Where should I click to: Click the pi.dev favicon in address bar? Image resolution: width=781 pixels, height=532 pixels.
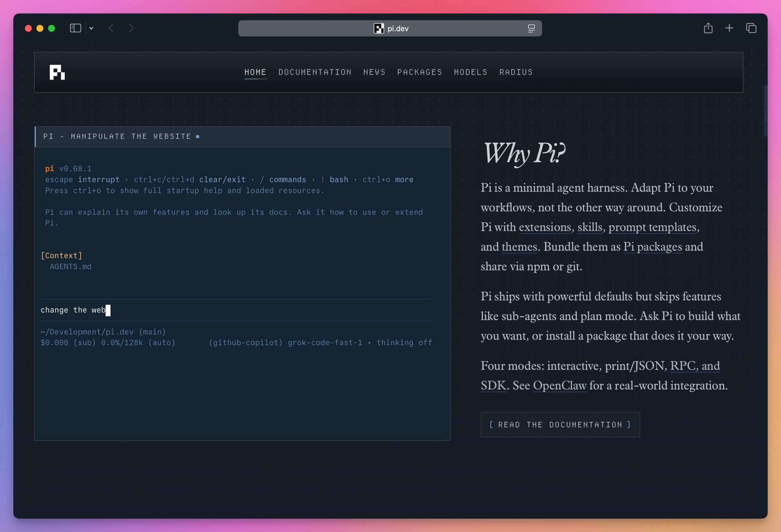click(x=379, y=28)
